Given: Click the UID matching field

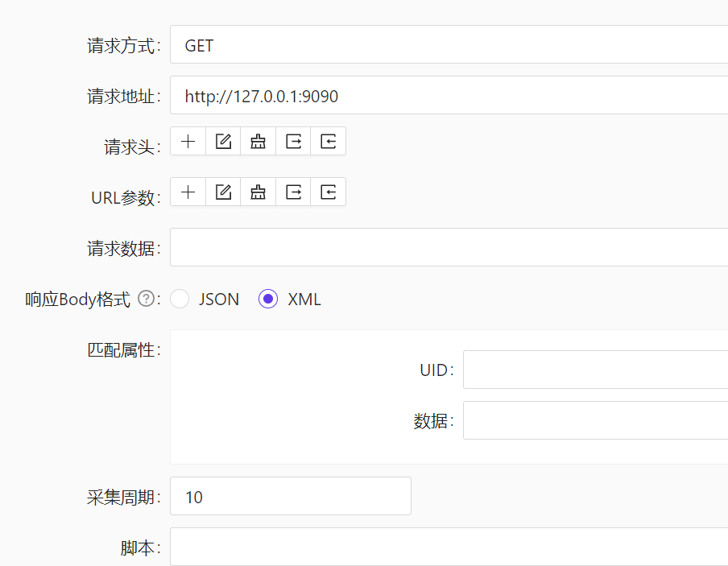Looking at the screenshot, I should tap(596, 369).
